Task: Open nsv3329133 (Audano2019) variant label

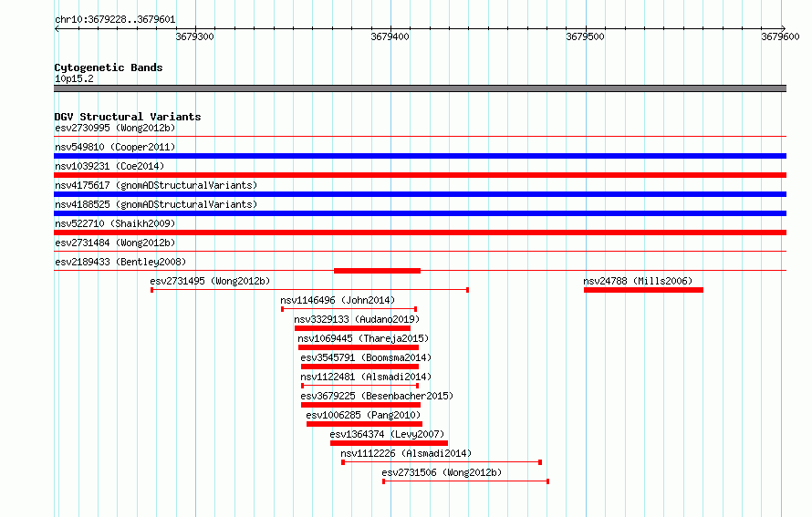Action: [357, 319]
